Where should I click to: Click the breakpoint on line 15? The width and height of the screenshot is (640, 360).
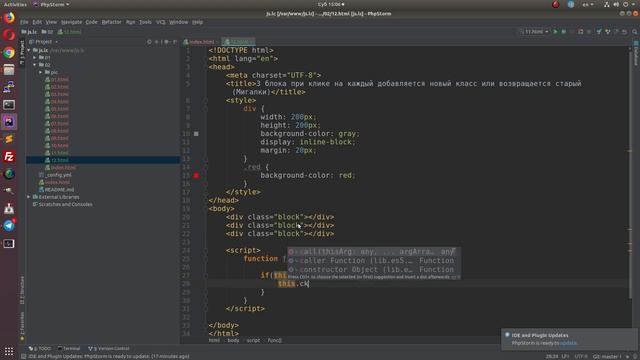(x=196, y=176)
